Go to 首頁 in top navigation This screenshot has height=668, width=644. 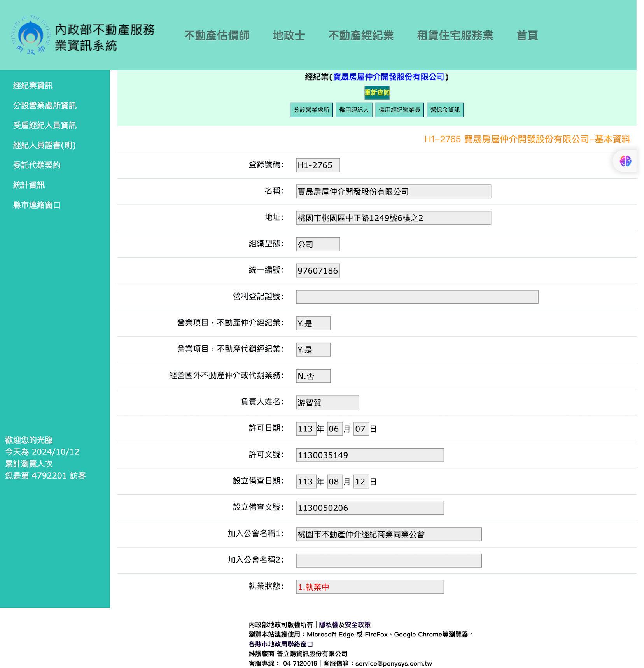coord(527,35)
